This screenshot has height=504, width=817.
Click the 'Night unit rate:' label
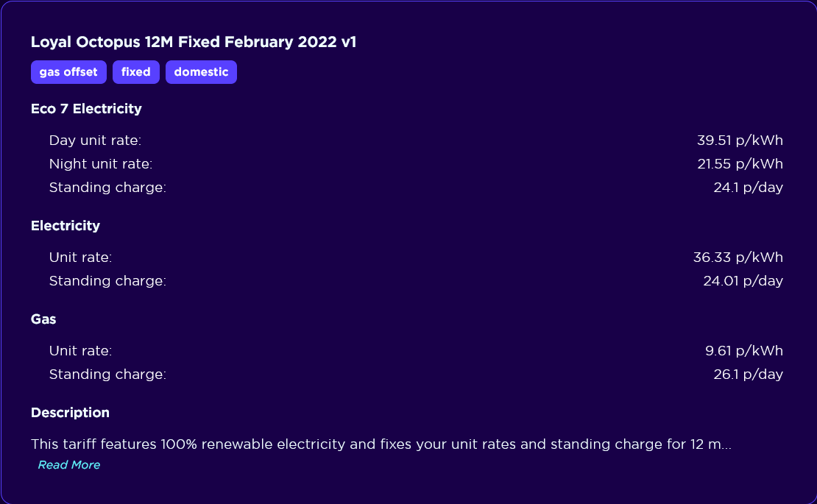101,163
